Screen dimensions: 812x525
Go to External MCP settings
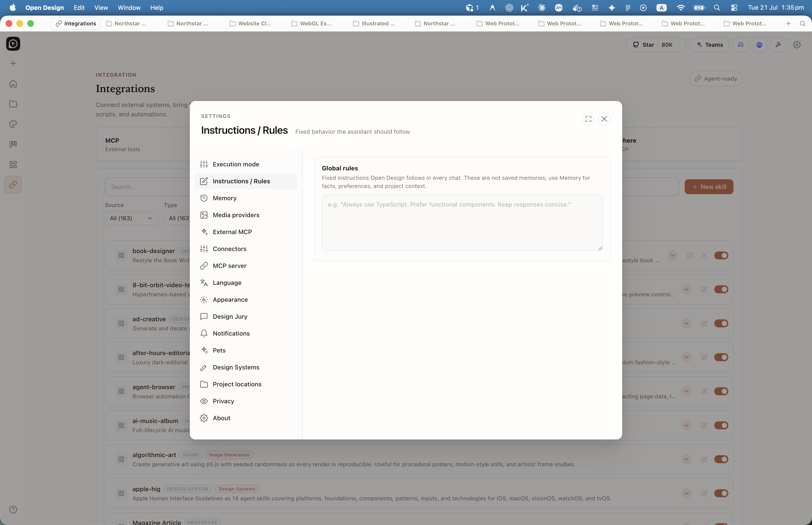246,232
